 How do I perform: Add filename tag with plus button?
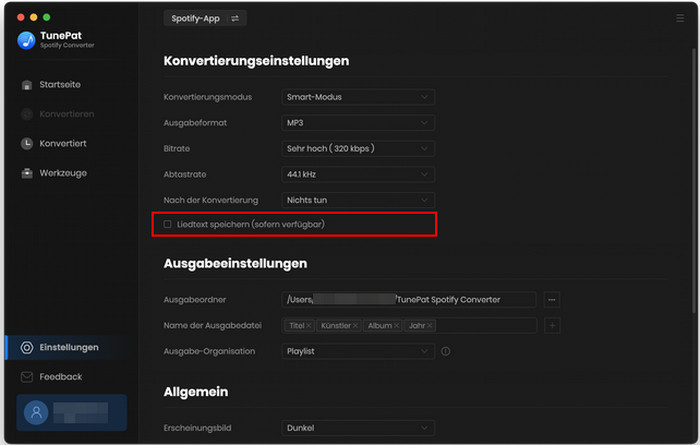552,325
